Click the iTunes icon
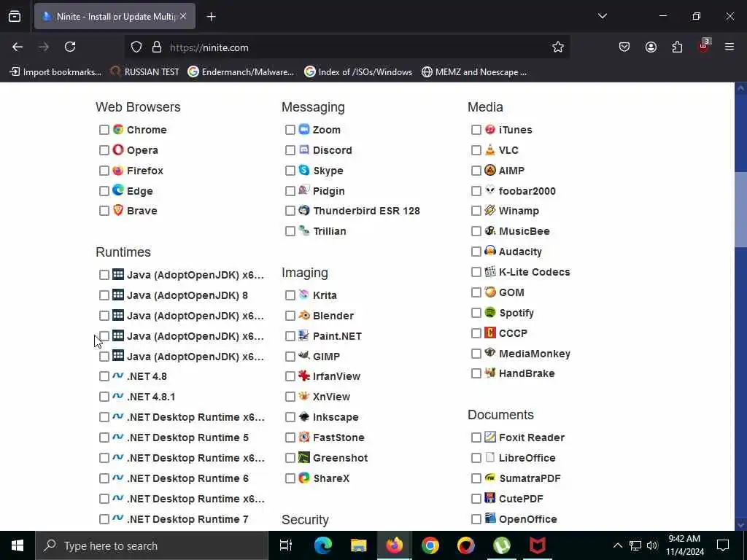 489,129
